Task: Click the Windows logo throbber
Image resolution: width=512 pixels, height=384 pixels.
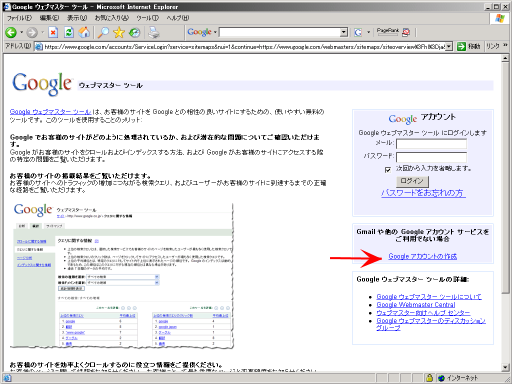Action: [x=500, y=18]
